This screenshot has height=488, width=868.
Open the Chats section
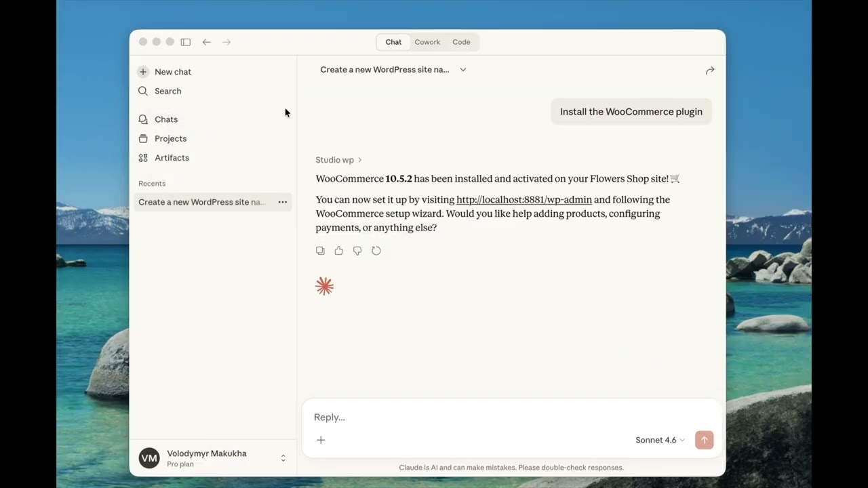click(x=158, y=119)
